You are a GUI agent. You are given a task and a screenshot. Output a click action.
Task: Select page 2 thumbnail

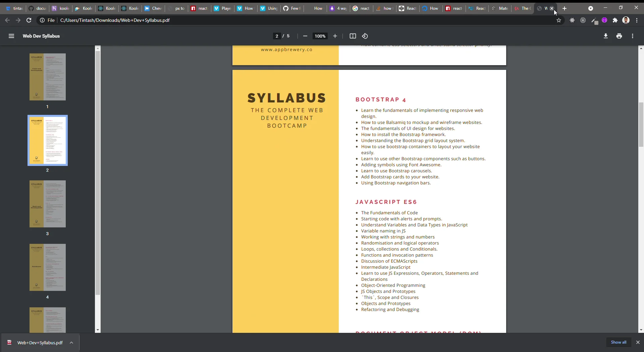pyautogui.click(x=47, y=140)
